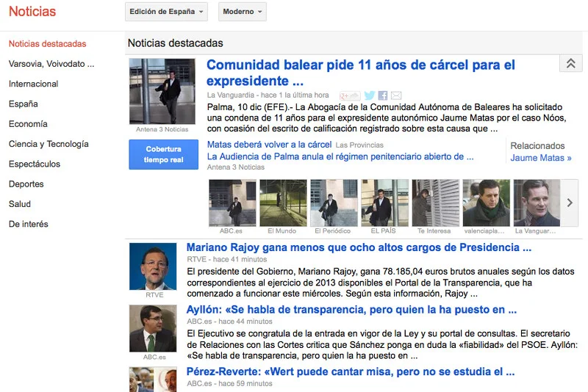Open the Deportes section
Image resolution: width=588 pixels, height=392 pixels.
coord(26,184)
